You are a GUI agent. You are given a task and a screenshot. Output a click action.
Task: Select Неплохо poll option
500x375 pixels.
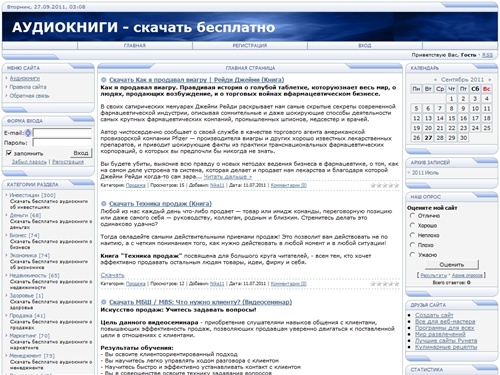[x=412, y=235]
